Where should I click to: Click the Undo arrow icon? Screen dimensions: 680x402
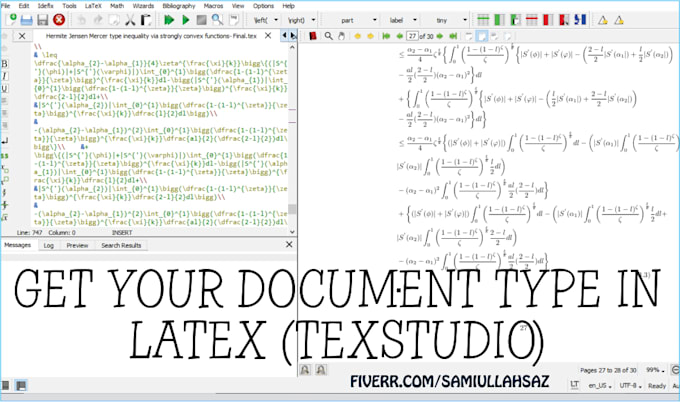(x=82, y=20)
